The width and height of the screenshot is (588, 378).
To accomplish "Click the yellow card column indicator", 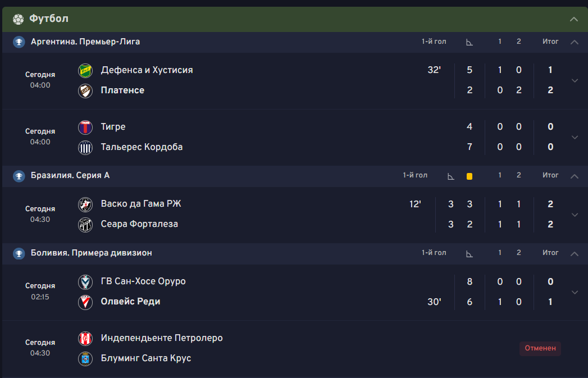I will point(470,176).
